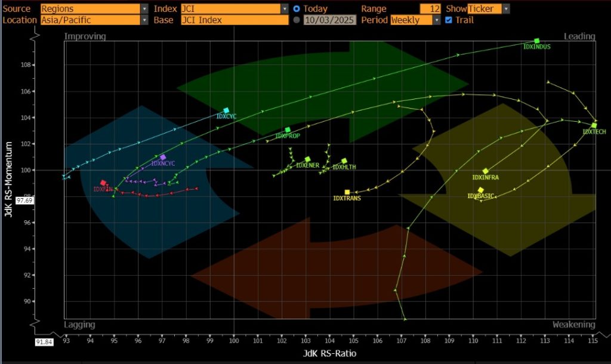Select the IDXTECH data point marker
Viewport: 611px width, 364px height.
pos(594,125)
